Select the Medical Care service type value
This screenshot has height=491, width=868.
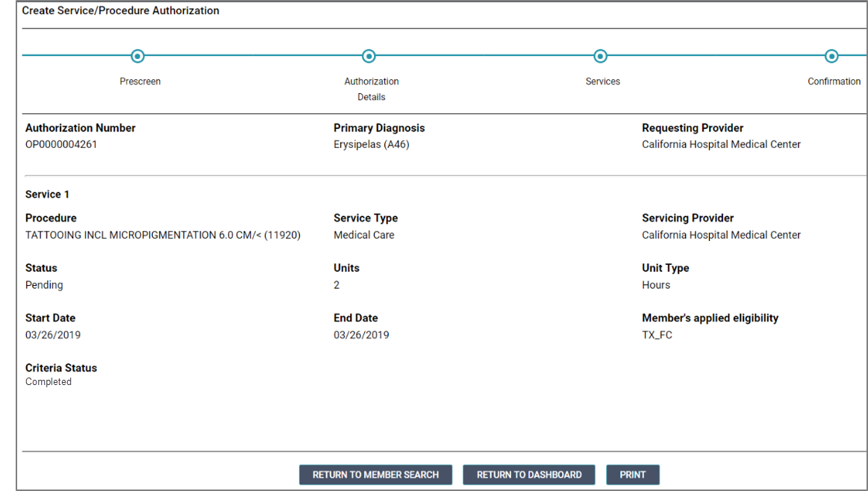coord(364,235)
